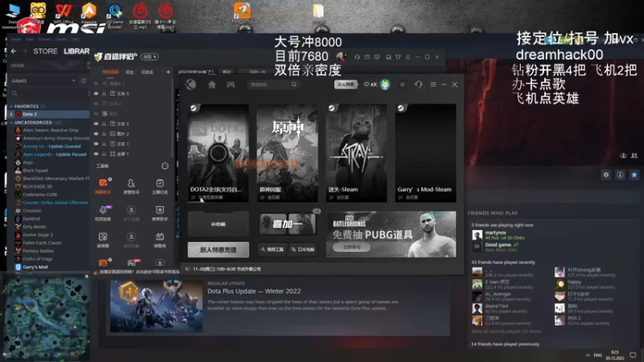644x362 pixels.
Task: Select the second scene tab in streaming app
Action: 130,72
